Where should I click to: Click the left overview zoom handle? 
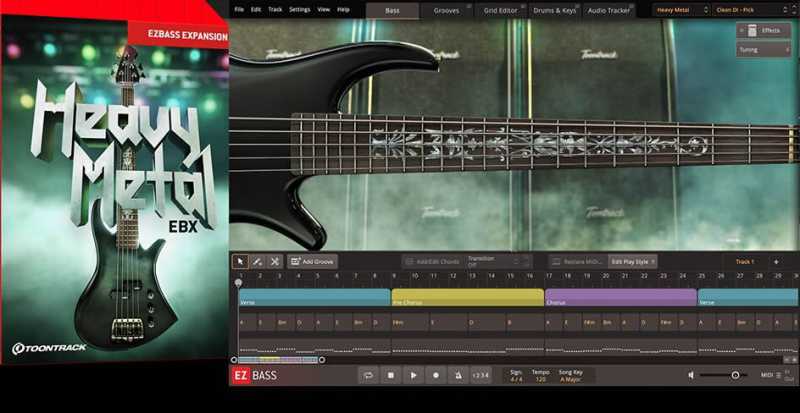click(x=234, y=360)
